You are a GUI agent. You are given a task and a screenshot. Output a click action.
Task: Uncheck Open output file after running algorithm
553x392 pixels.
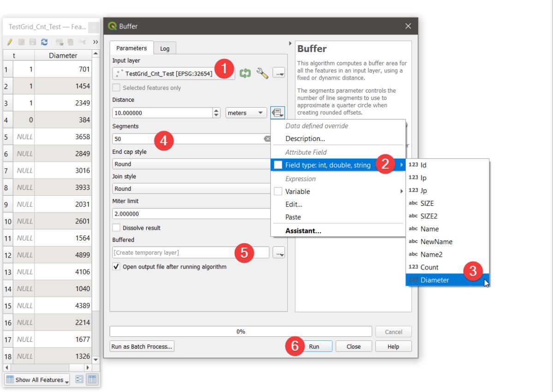(x=116, y=266)
